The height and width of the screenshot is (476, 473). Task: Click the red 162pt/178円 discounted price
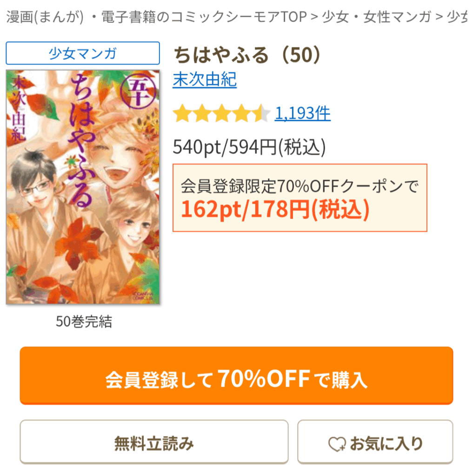pyautogui.click(x=275, y=210)
